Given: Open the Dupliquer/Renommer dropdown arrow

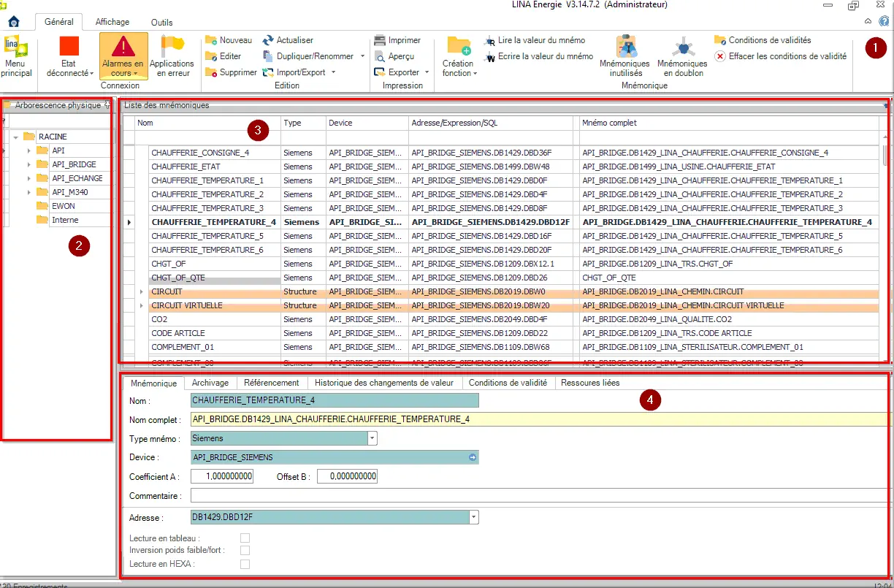Looking at the screenshot, I should click(363, 56).
